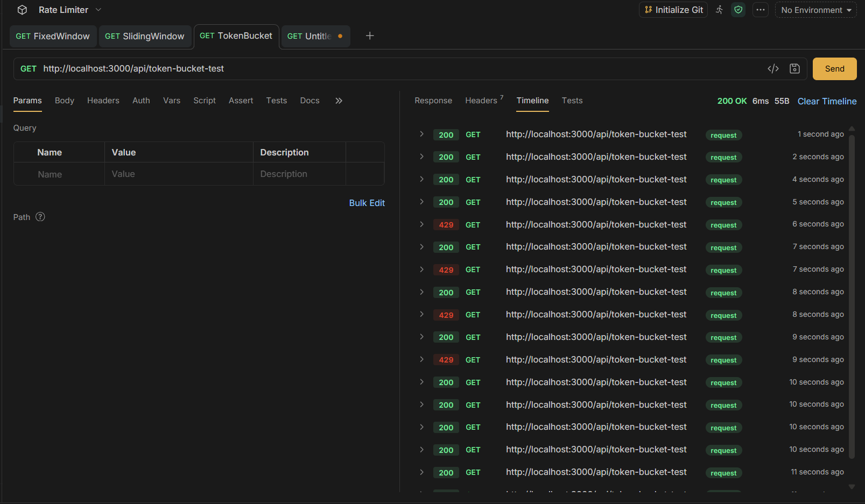Click the collection cube icon beside Rate Limiter

(22, 10)
